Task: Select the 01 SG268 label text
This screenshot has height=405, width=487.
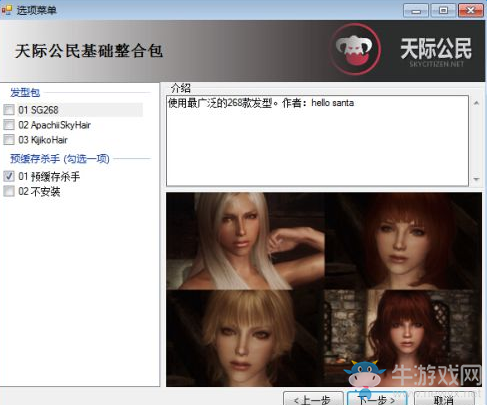Action: pos(38,110)
